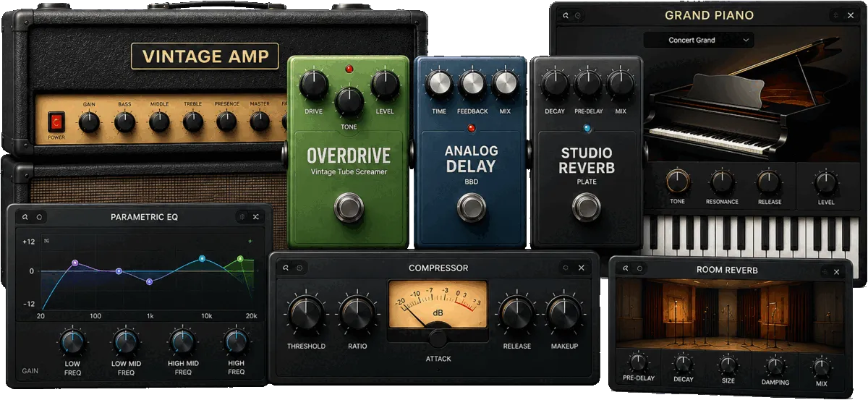Click the studio room image in Room Reverb
This screenshot has width=868, height=400.
(x=729, y=315)
